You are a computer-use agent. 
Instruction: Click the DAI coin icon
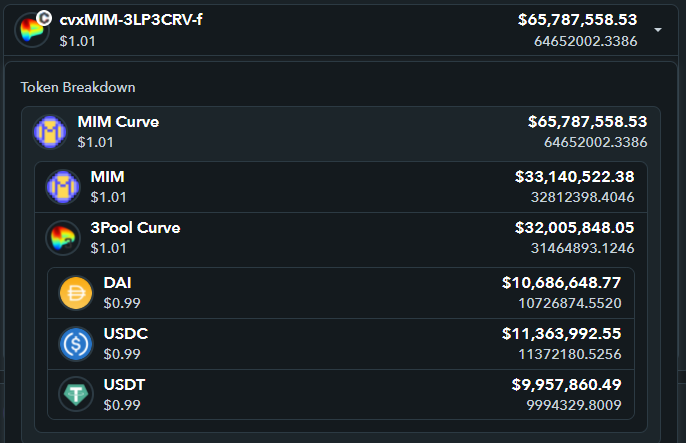point(76,293)
